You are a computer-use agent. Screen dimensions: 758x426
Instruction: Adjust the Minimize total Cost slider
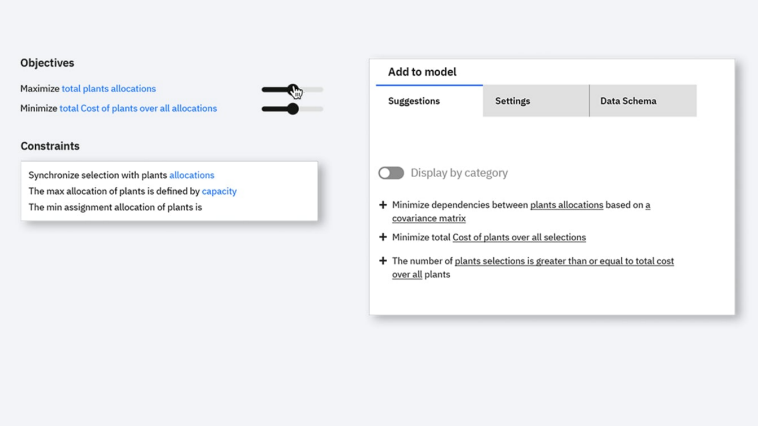(x=292, y=109)
